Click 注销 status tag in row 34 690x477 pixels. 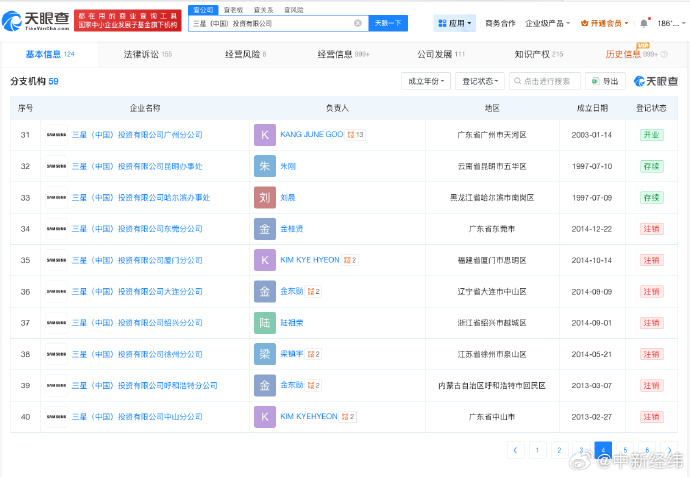point(651,229)
